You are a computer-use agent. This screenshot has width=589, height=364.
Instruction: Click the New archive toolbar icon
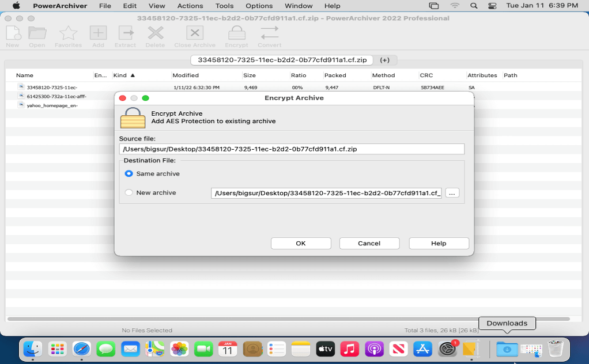point(13,35)
